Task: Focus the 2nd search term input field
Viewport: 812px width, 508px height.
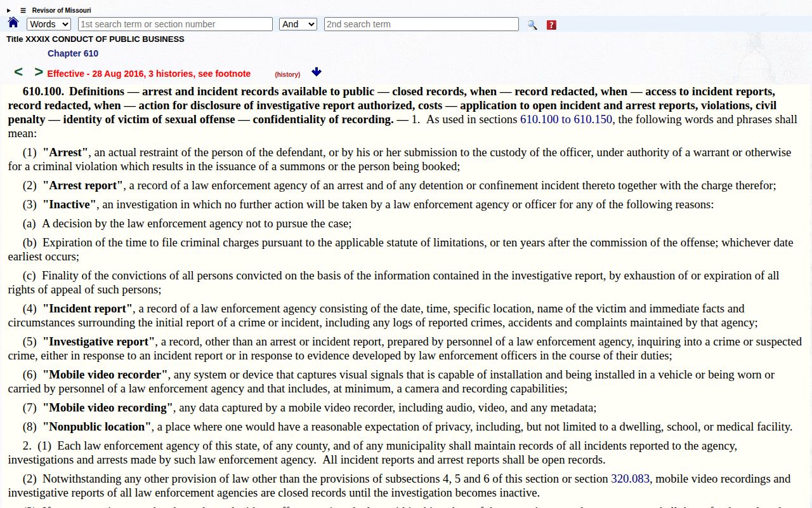Action: [x=421, y=24]
